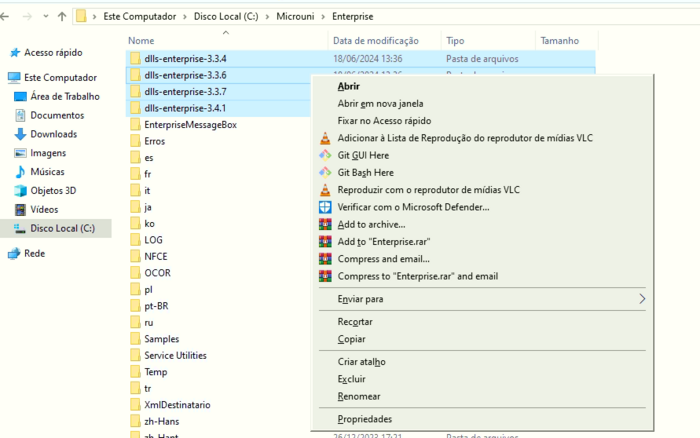Select Renomear in the context menu
The image size is (700, 438).
(x=359, y=396)
